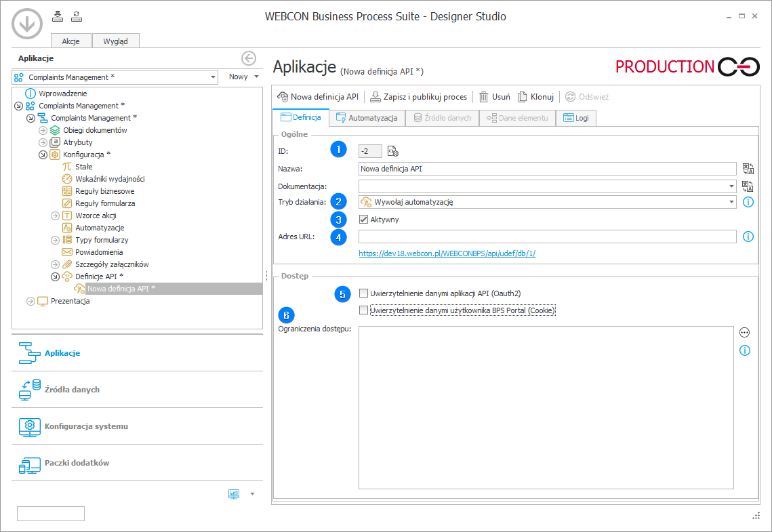Collapse the Konfiguracja tree node

(x=43, y=155)
